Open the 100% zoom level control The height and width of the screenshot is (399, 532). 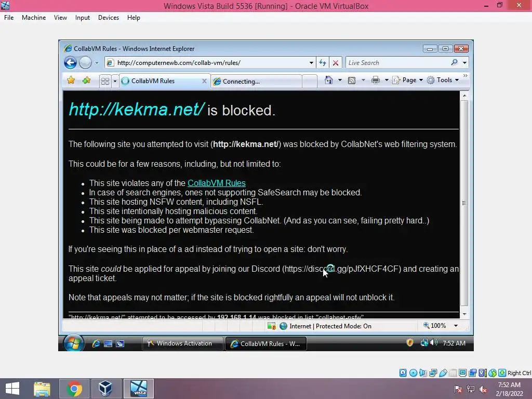click(435, 326)
